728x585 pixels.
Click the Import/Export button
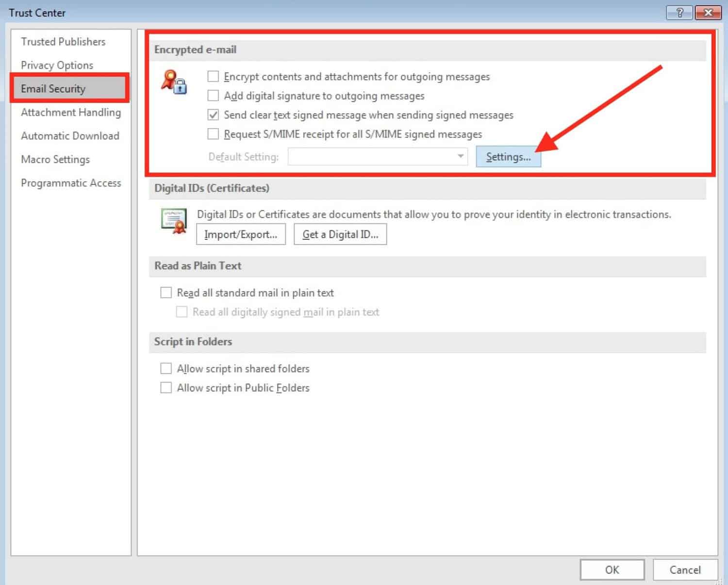pos(240,234)
